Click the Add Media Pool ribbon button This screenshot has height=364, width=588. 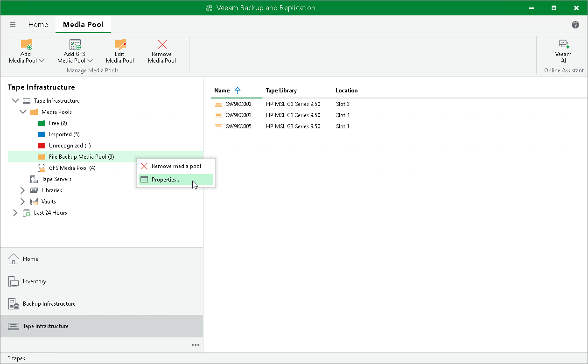coord(27,51)
